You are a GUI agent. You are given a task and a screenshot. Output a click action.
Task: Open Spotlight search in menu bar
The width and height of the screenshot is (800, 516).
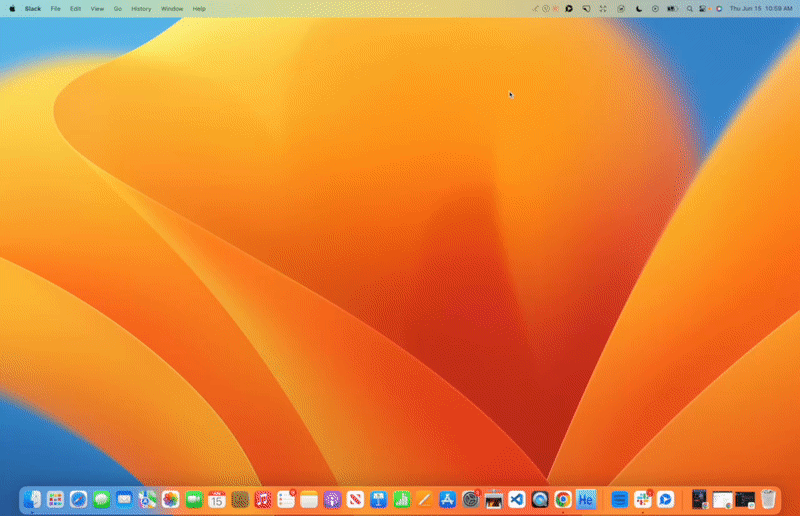(x=689, y=9)
